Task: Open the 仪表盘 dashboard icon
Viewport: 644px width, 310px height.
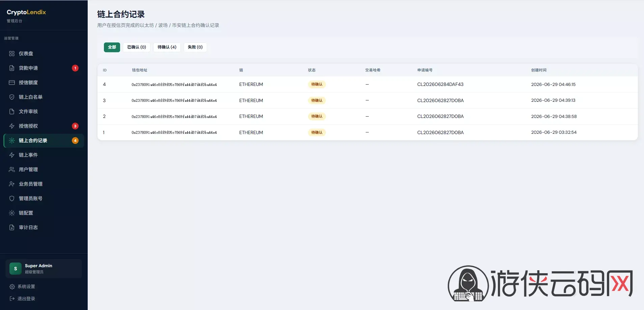Action: 12,54
